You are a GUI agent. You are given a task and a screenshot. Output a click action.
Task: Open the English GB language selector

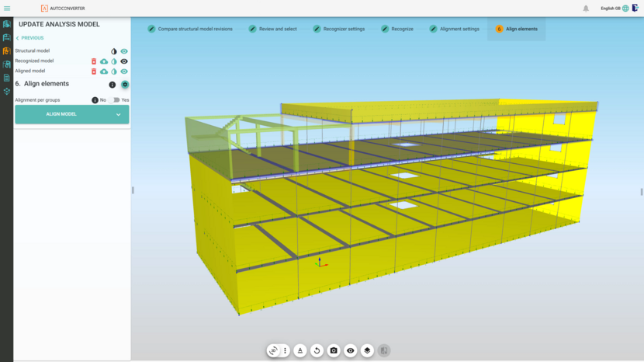615,9
